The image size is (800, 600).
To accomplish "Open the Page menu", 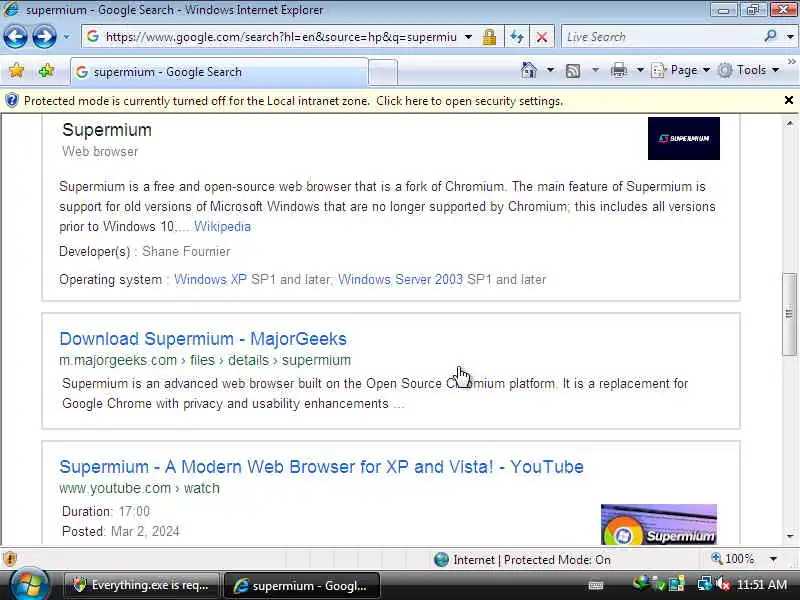I will point(681,70).
